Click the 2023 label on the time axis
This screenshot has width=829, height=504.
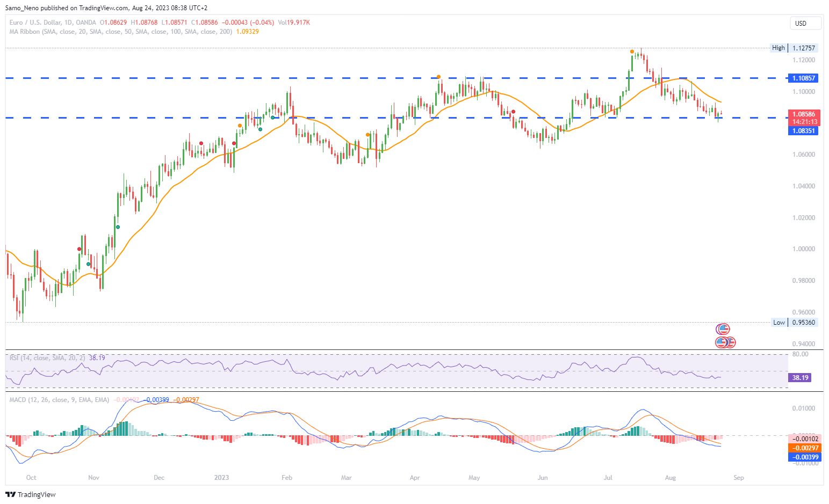pos(221,478)
